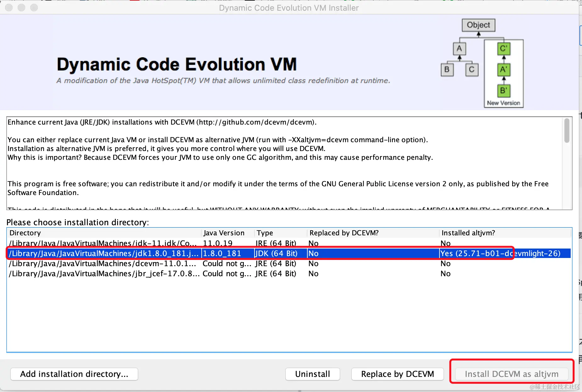Click the Installed altjvm? column header
582x392 pixels.
[505, 233]
